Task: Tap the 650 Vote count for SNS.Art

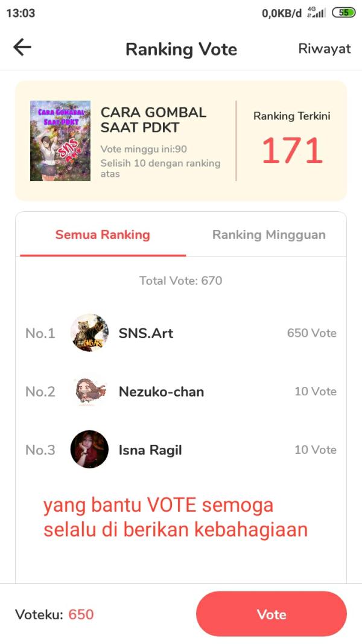Action: point(311,333)
